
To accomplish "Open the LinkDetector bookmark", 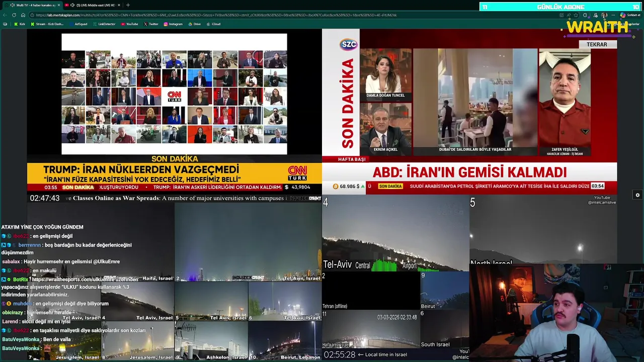I will [x=104, y=24].
